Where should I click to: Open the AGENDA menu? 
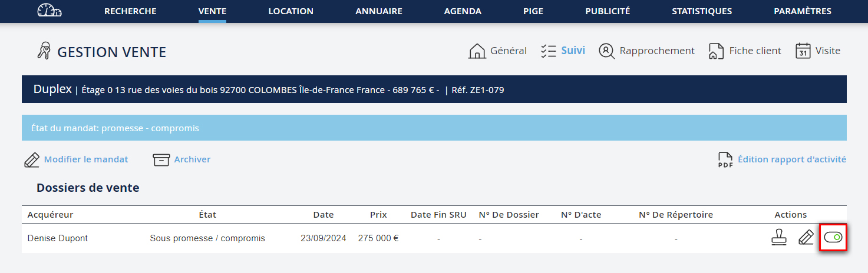tap(463, 11)
